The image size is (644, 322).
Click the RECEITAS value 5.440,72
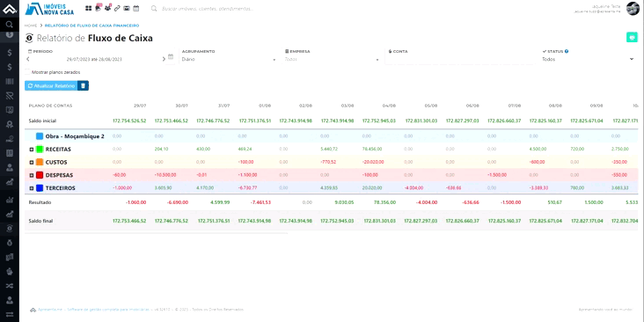(x=329, y=149)
